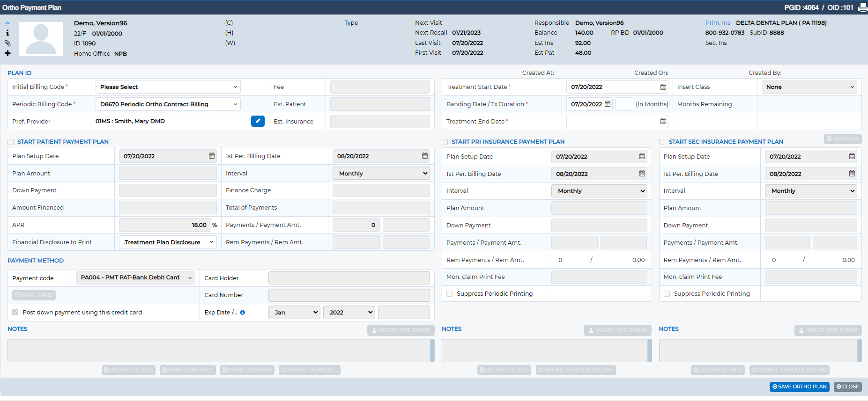Collapse the patient header with the up chevron
The height and width of the screenshot is (401, 868).
[7, 23]
